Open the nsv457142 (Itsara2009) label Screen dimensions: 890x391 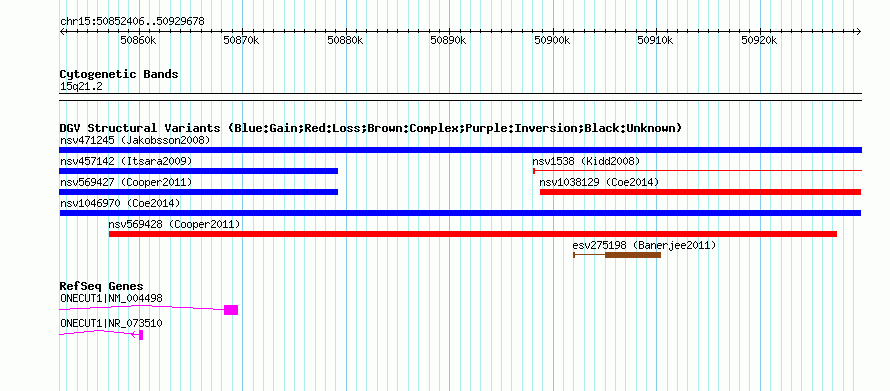(126, 161)
